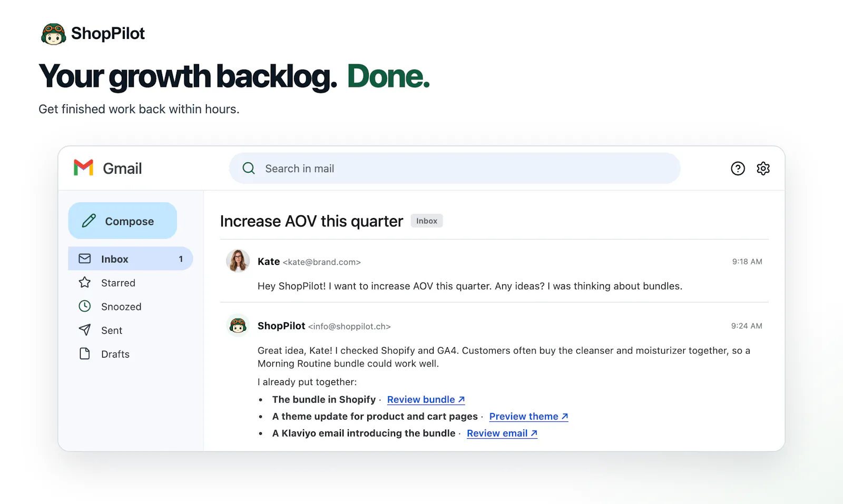Image resolution: width=843 pixels, height=504 pixels.
Task: Open the Review bundle link
Action: pyautogui.click(x=426, y=399)
